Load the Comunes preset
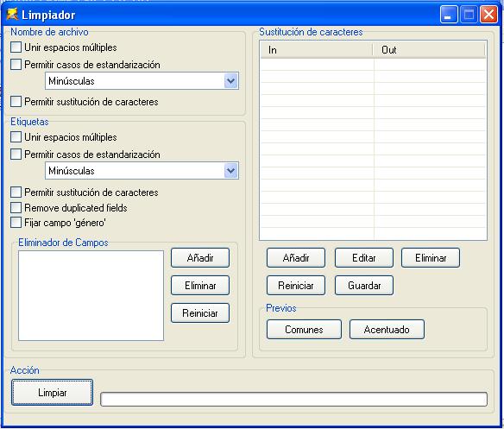The height and width of the screenshot is (429, 504). [x=304, y=330]
